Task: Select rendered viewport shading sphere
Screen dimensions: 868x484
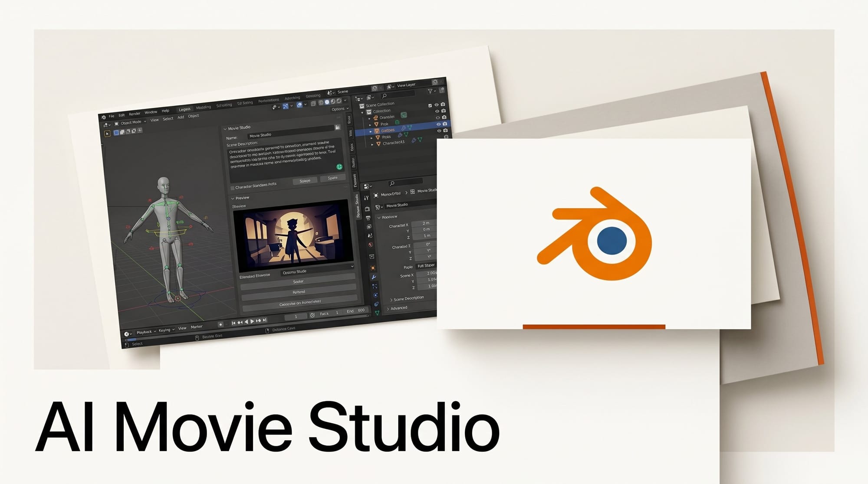Action: 339,101
